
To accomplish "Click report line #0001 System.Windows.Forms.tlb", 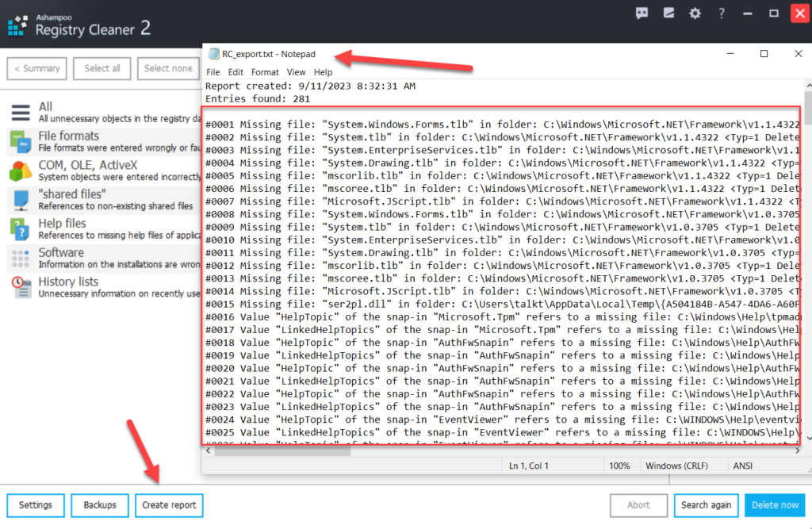I will pos(502,125).
